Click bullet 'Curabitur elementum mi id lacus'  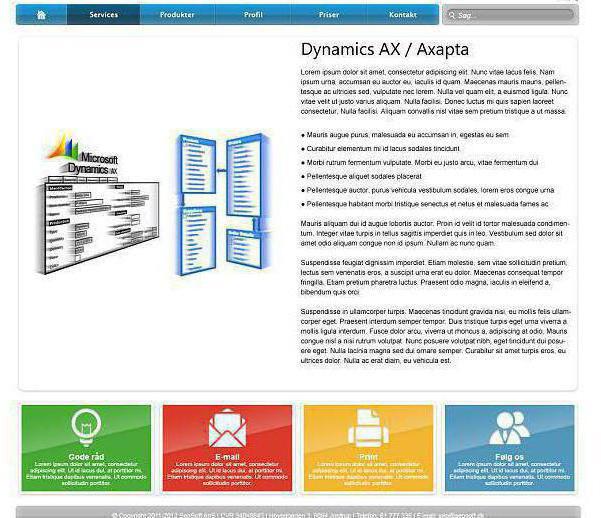coord(381,148)
